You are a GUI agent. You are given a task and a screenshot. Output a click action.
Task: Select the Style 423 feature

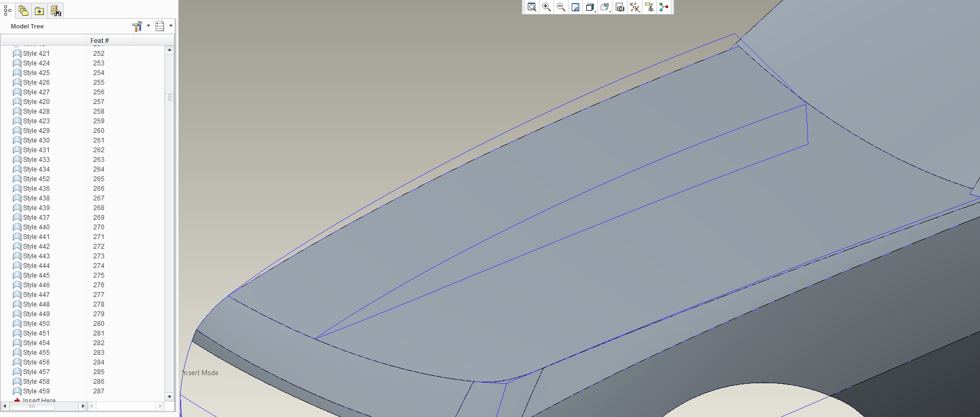pos(36,121)
